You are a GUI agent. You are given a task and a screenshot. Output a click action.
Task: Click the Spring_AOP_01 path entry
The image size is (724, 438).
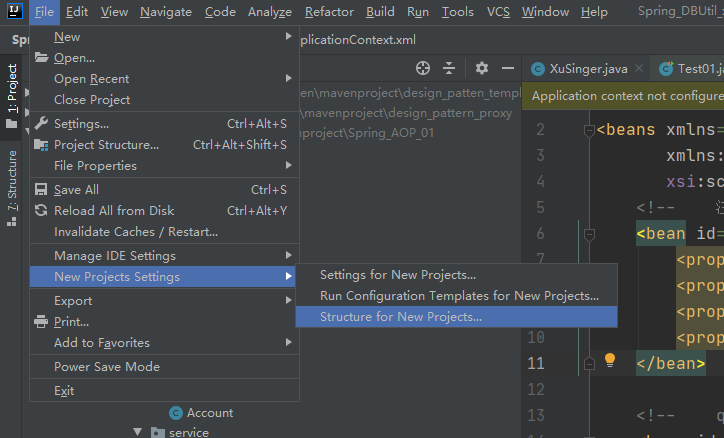point(367,133)
